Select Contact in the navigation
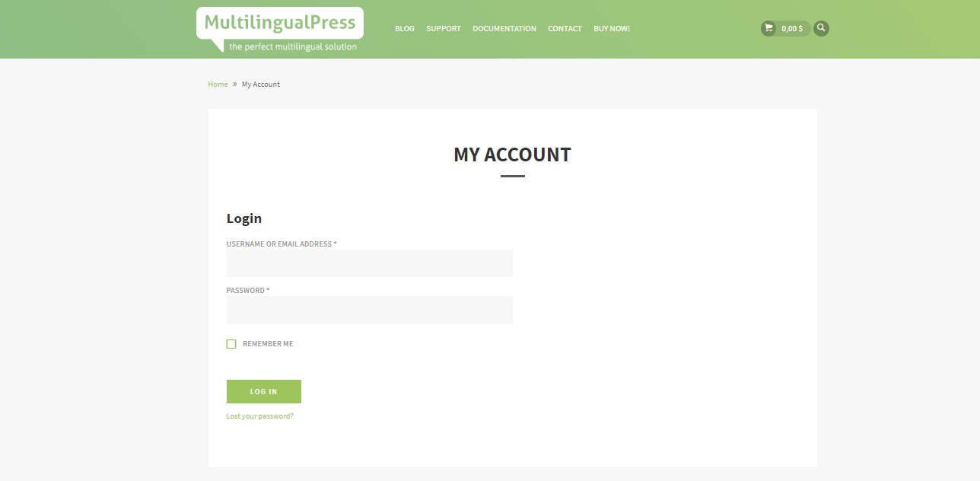 point(565,29)
